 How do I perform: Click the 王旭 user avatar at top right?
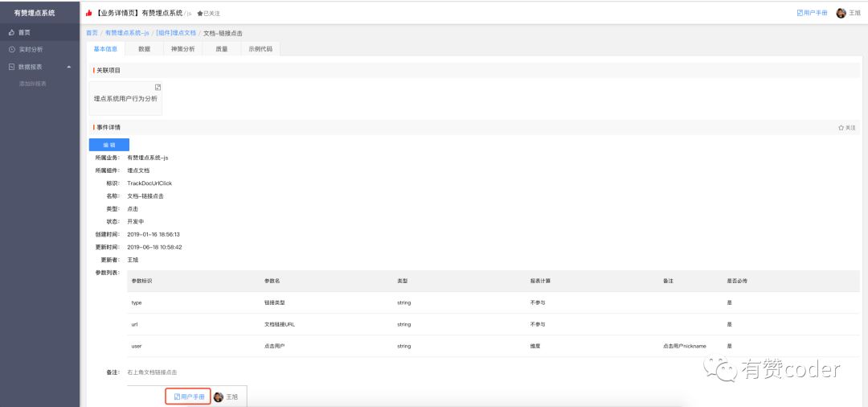point(841,13)
